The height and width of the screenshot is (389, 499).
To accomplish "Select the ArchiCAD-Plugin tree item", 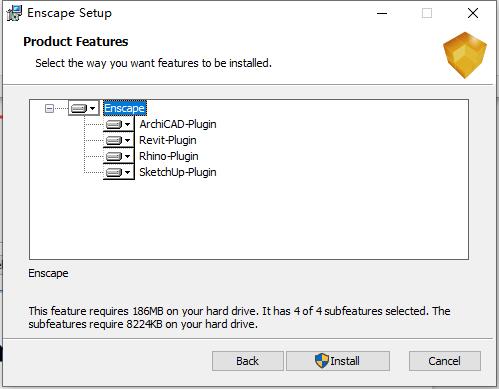I will (178, 124).
